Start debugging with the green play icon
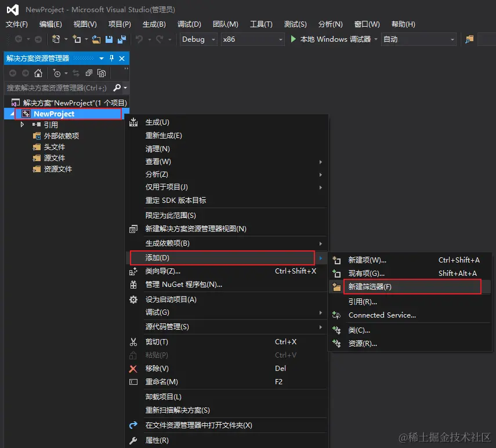This screenshot has width=496, height=448. pos(293,39)
